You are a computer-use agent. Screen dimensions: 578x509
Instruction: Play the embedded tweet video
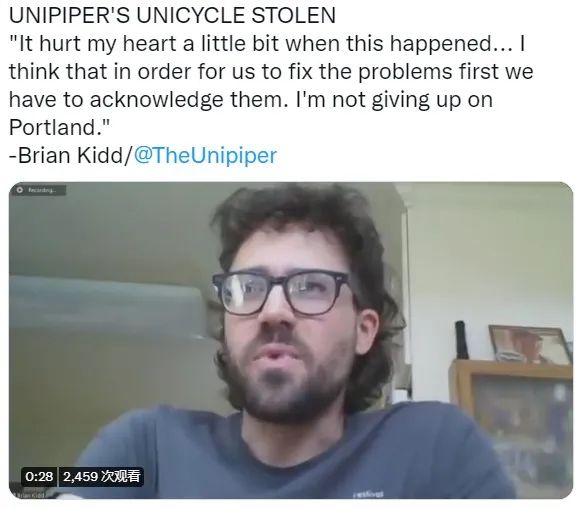click(x=291, y=340)
